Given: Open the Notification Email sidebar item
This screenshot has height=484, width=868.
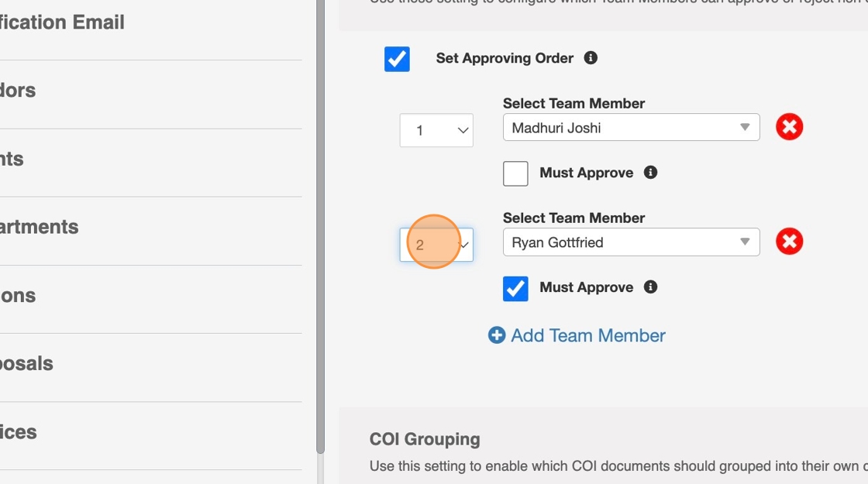Looking at the screenshot, I should click(62, 22).
